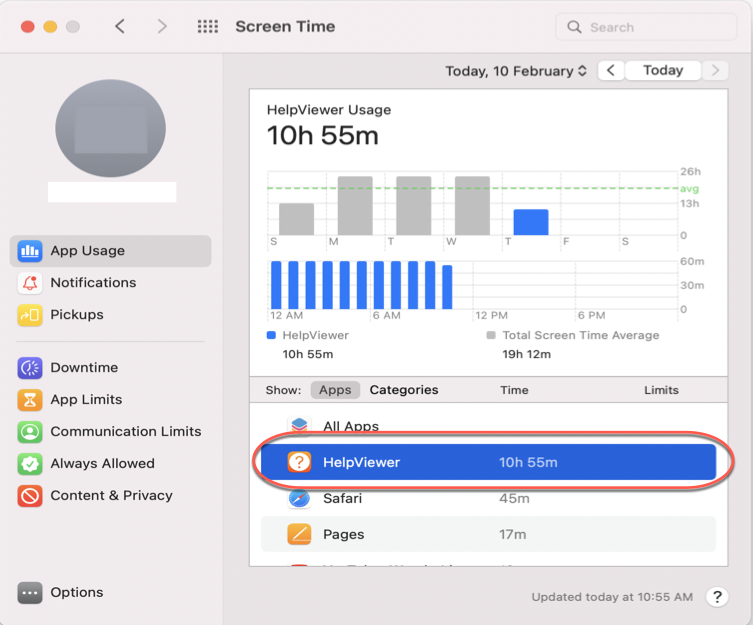Screen dimensions: 753x625
Task: Click the Notifications bell icon
Action: (x=30, y=283)
